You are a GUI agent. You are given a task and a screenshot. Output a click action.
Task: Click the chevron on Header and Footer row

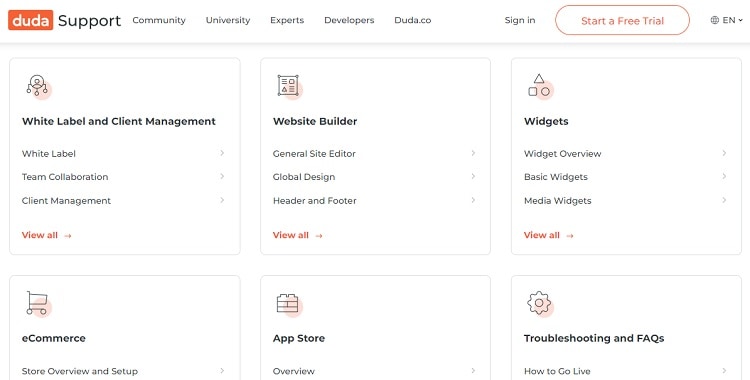click(473, 200)
